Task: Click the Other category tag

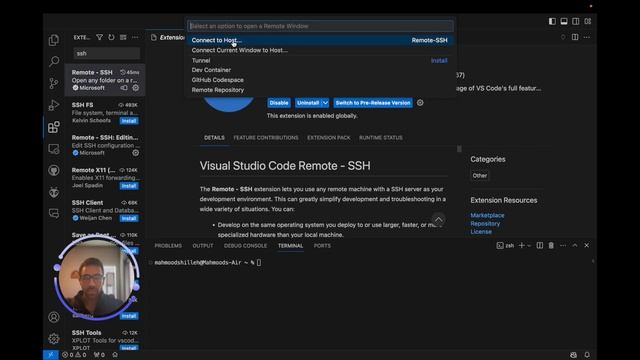Action: [x=480, y=176]
